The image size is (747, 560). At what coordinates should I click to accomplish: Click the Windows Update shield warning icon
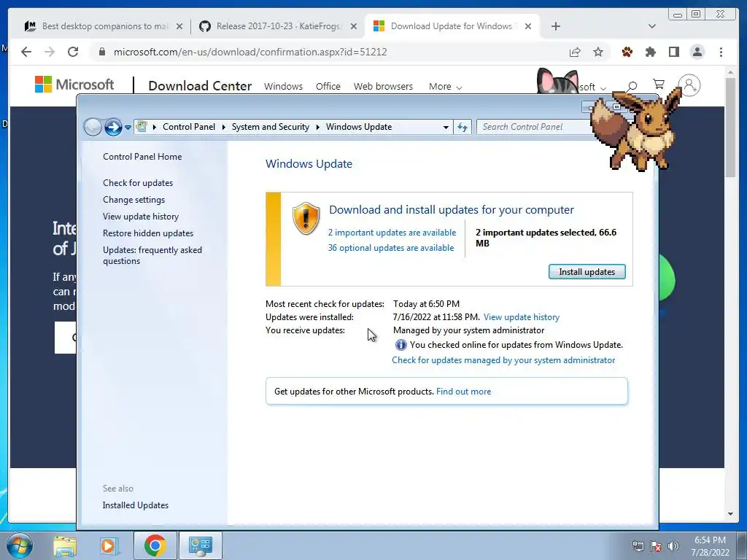(x=306, y=218)
